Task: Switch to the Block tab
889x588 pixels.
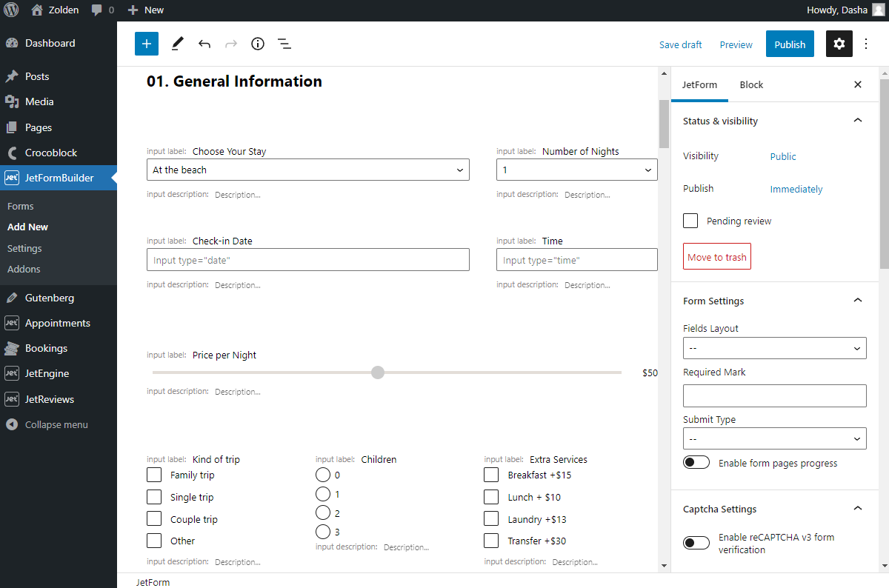Action: pos(751,84)
